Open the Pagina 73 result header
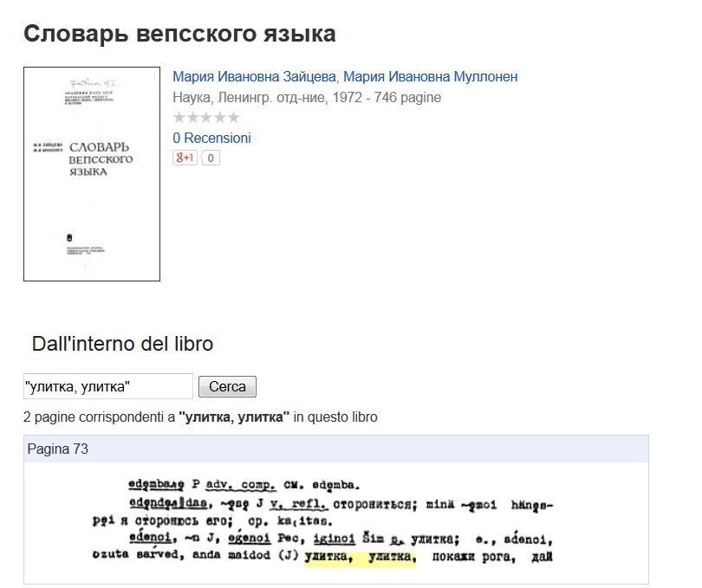702x588 pixels. 335,449
